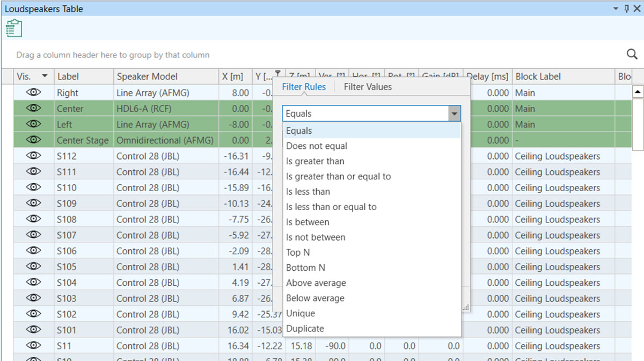Toggle visibility of the Left loudspeaker
Screen dimensions: 644x361
coord(33,124)
